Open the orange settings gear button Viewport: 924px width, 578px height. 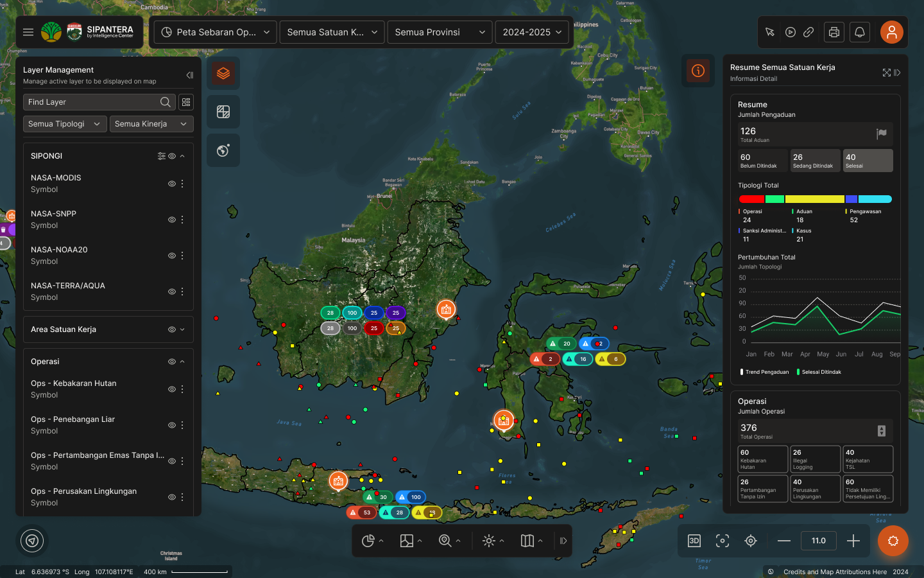point(893,541)
